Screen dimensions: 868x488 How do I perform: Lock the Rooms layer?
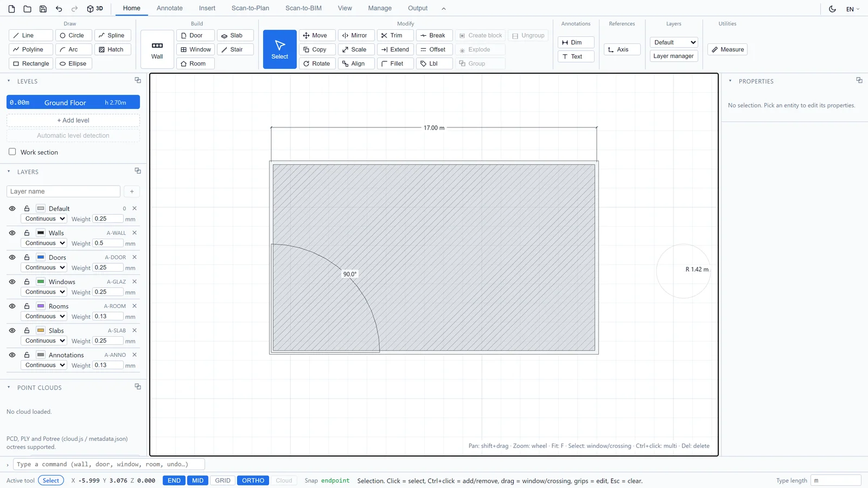coord(27,306)
